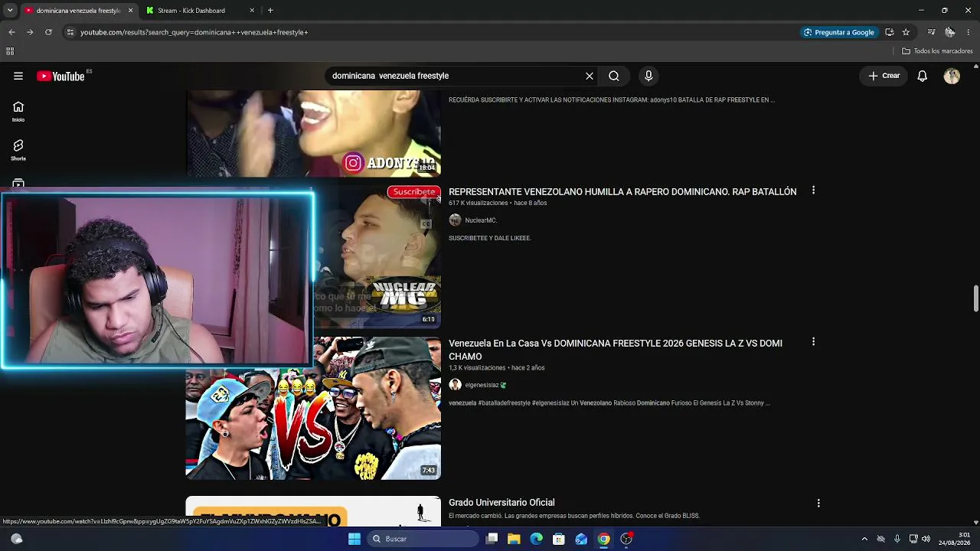Viewport: 980px width, 551px height.
Task: Reload the page with the refresh icon
Action: pyautogui.click(x=48, y=32)
